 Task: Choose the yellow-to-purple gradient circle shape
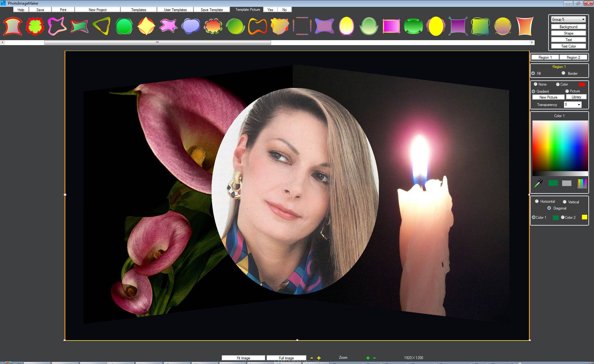click(503, 26)
